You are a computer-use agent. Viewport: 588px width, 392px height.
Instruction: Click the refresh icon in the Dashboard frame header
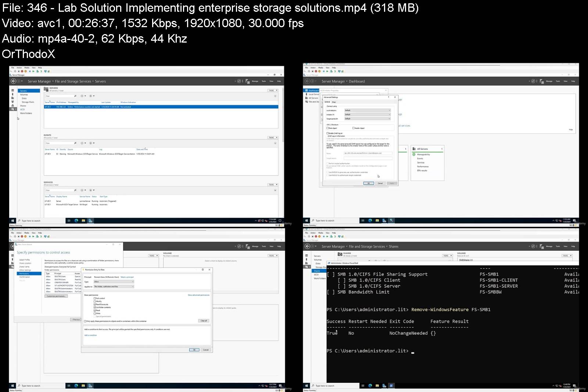pyautogui.click(x=533, y=81)
